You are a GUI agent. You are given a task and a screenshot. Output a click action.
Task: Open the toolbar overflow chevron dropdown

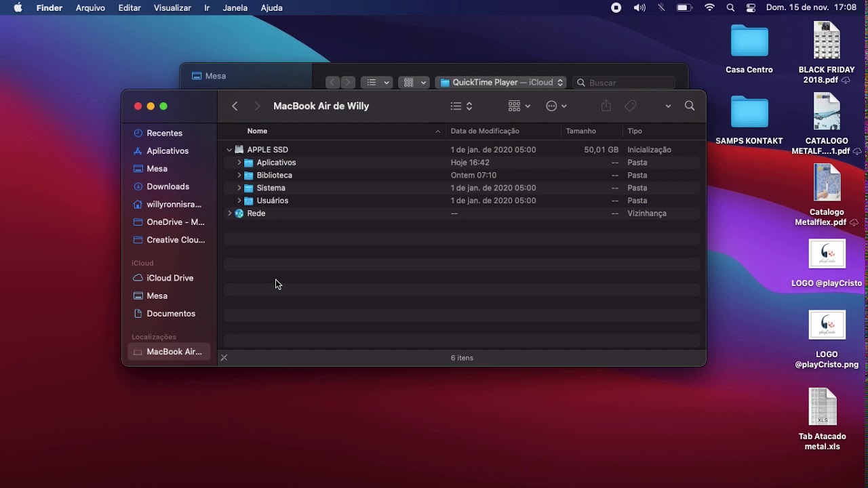point(668,106)
